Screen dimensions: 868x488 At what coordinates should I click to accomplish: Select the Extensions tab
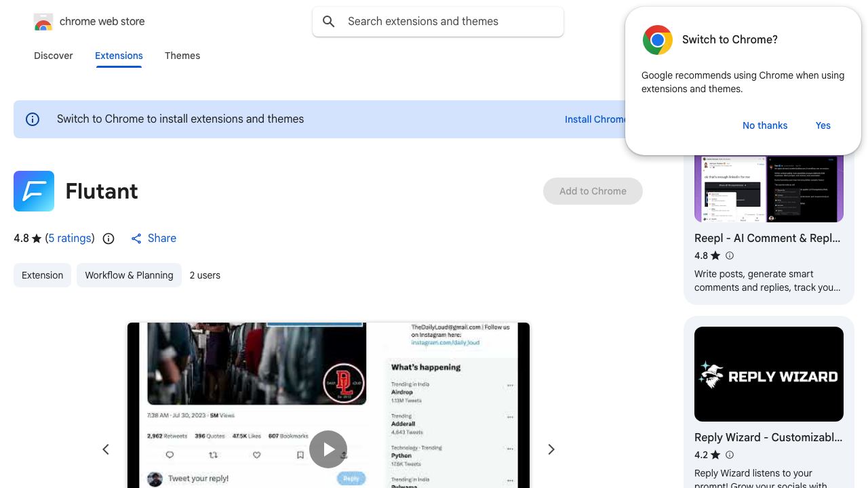click(119, 56)
